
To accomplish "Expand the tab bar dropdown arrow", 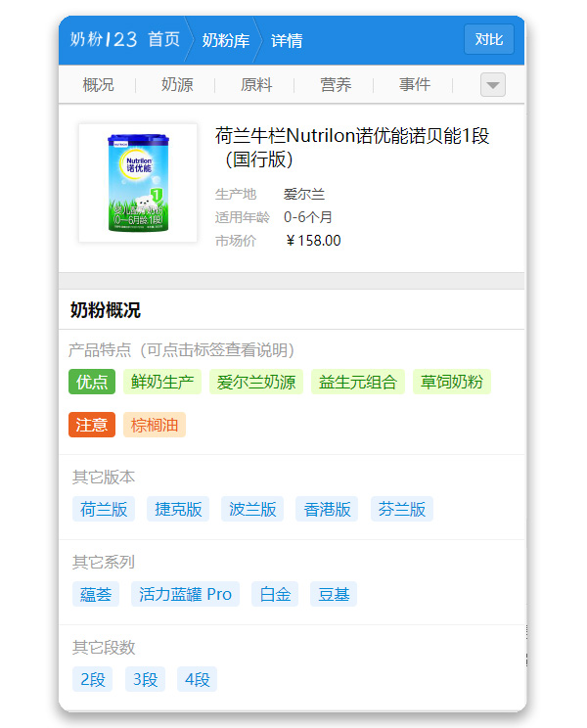I will click(x=493, y=84).
